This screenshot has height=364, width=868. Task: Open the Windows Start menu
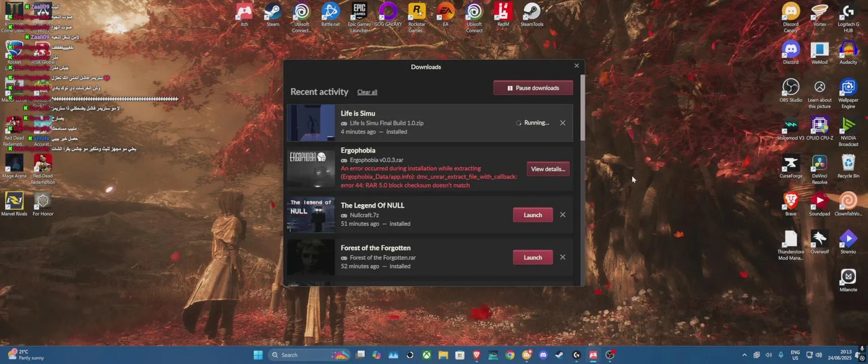point(258,355)
